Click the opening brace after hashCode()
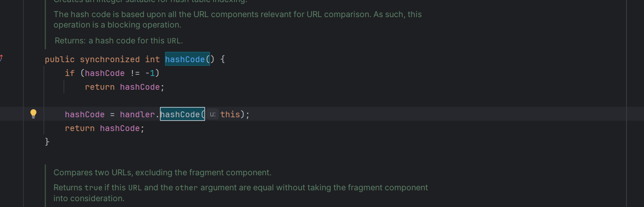644x207 pixels. click(222, 59)
